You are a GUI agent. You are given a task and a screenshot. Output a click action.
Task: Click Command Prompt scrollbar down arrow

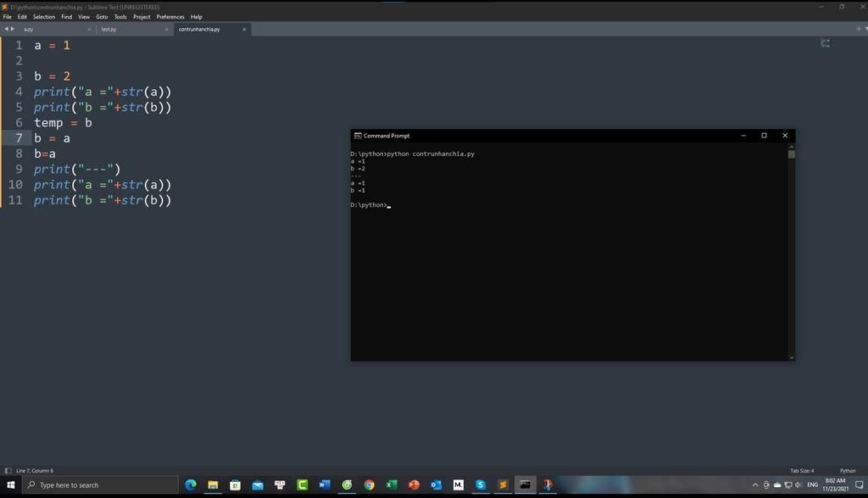click(792, 357)
